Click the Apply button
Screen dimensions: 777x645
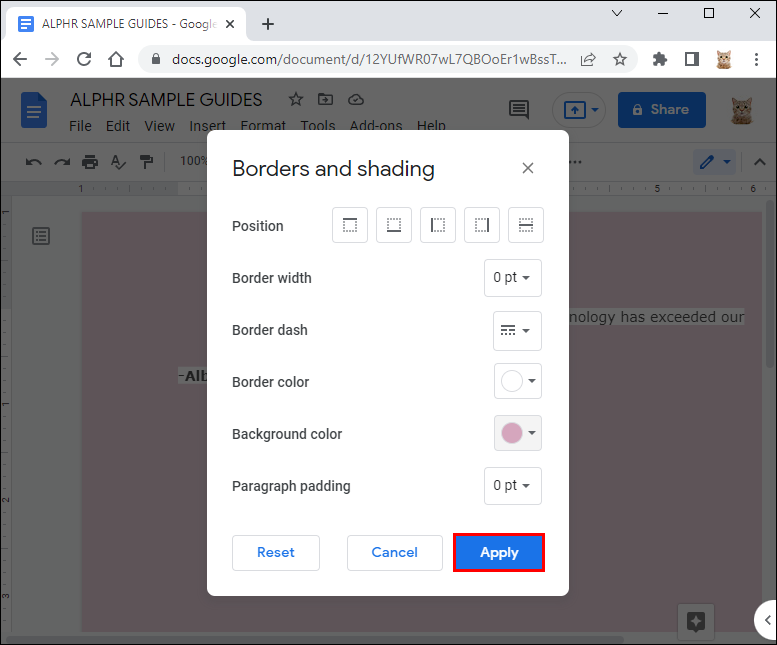(x=499, y=553)
